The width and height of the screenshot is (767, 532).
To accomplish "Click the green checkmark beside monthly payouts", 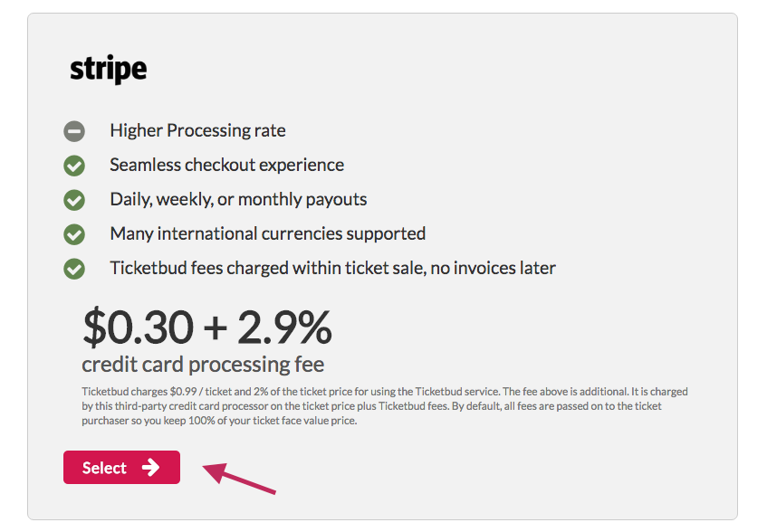I will pos(74,200).
